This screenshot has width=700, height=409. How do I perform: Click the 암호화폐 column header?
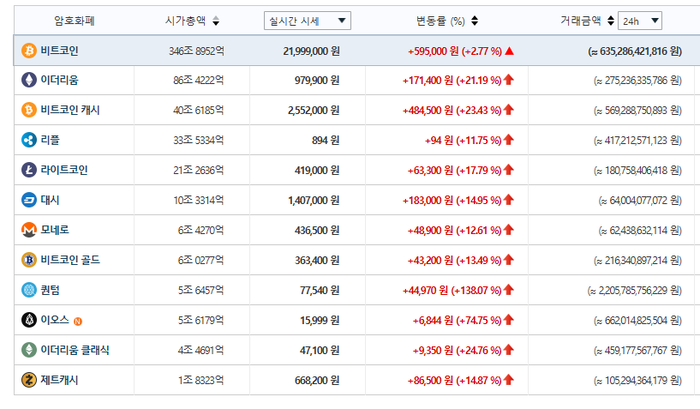click(x=74, y=21)
